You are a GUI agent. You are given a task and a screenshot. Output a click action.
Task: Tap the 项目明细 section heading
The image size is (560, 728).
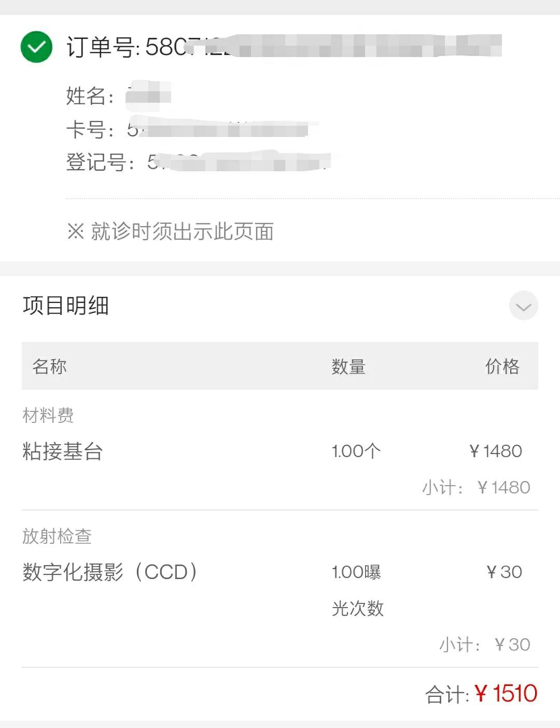coord(66,306)
